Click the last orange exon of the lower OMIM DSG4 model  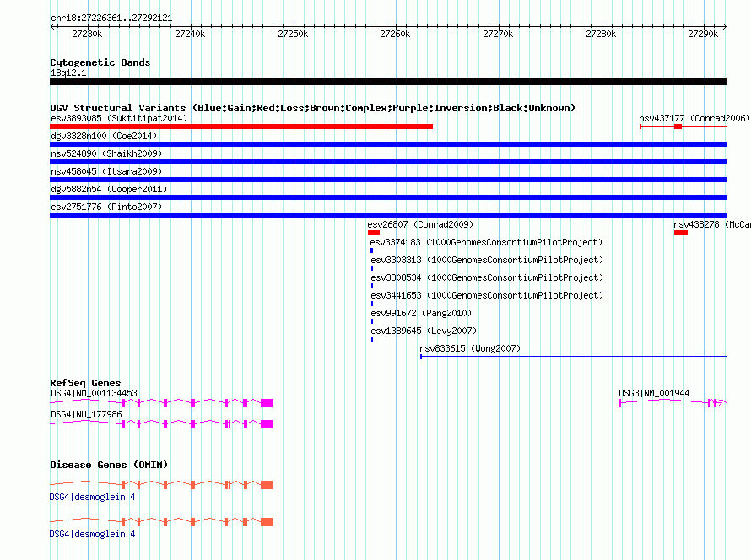[267, 522]
